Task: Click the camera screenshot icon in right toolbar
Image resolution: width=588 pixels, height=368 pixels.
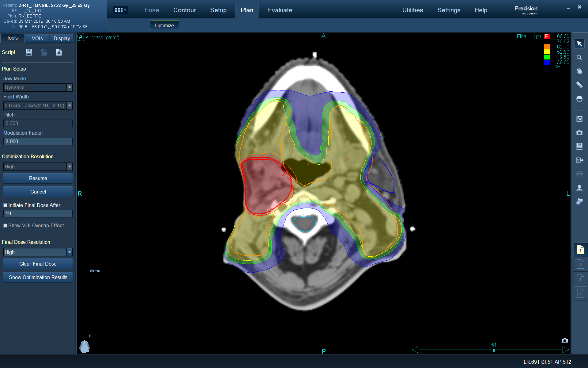Action: (x=579, y=133)
